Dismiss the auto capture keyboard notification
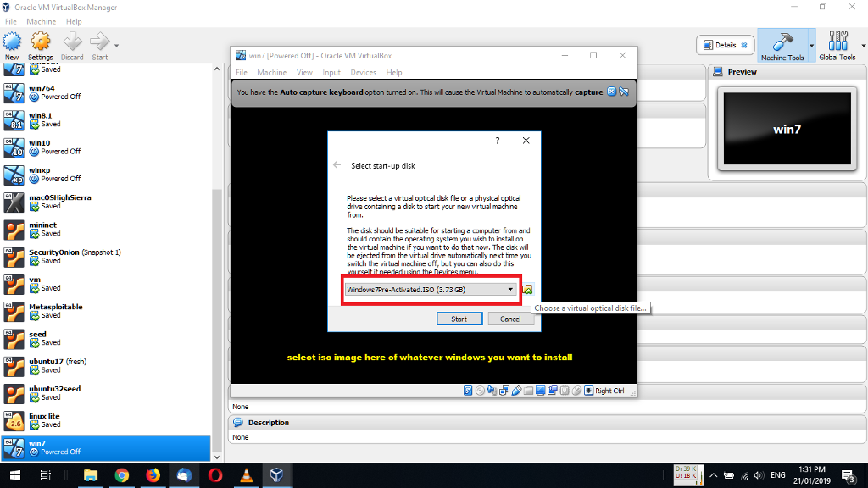 click(x=611, y=91)
